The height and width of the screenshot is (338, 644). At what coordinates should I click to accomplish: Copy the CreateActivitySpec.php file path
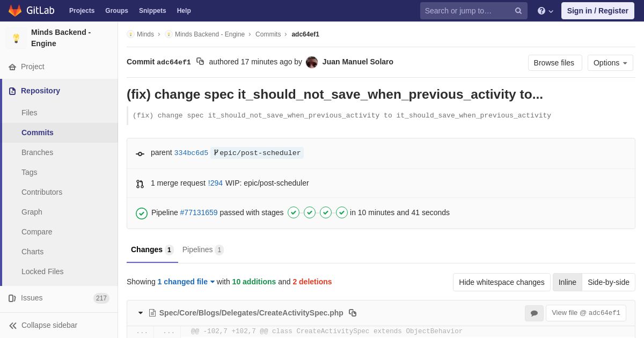[x=353, y=313]
